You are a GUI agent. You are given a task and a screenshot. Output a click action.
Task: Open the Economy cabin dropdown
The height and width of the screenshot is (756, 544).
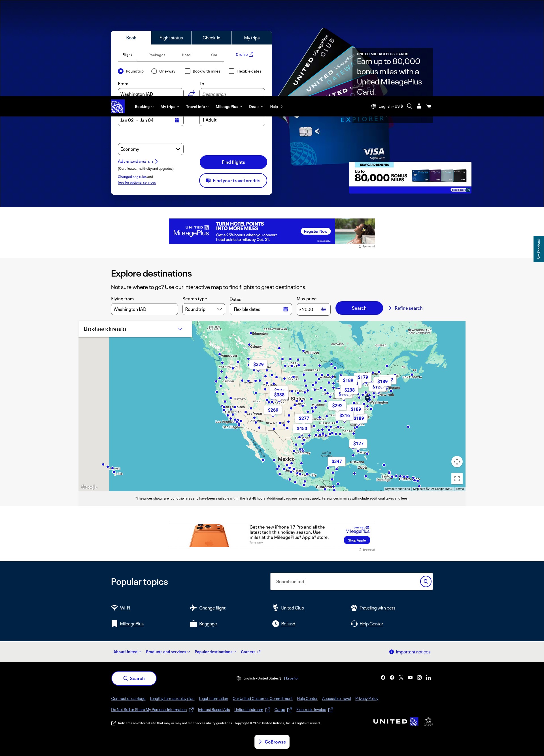point(151,149)
